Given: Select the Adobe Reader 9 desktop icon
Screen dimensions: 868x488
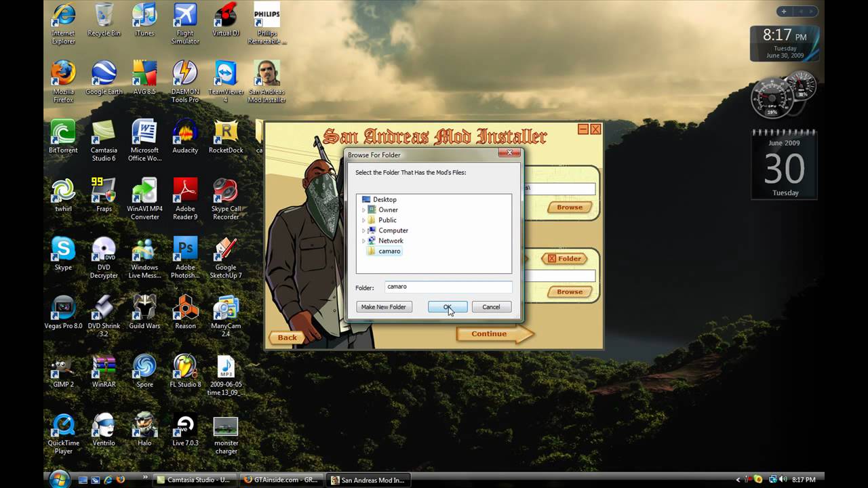Looking at the screenshot, I should pyautogui.click(x=185, y=199).
